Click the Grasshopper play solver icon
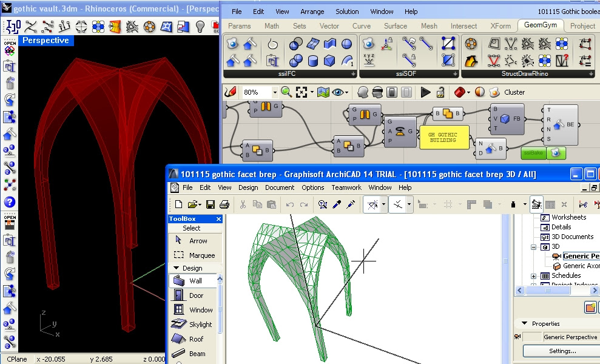Viewport: 600px width, 364px height. [425, 92]
